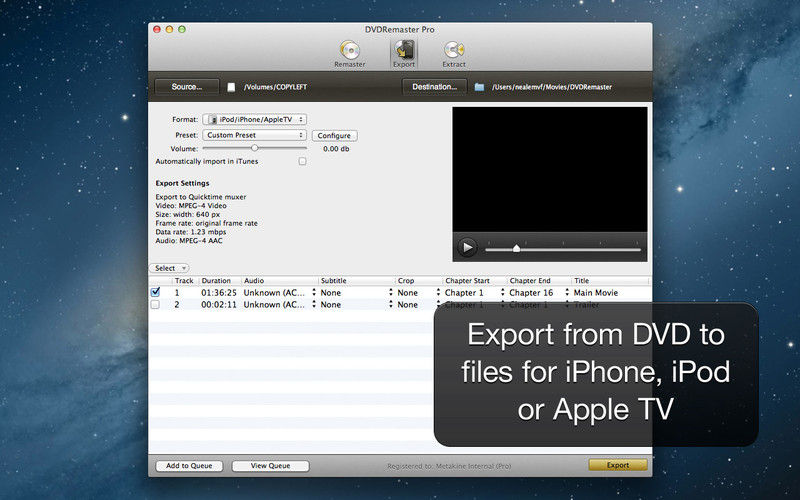Click the Configure button
The height and width of the screenshot is (500, 800).
334,136
